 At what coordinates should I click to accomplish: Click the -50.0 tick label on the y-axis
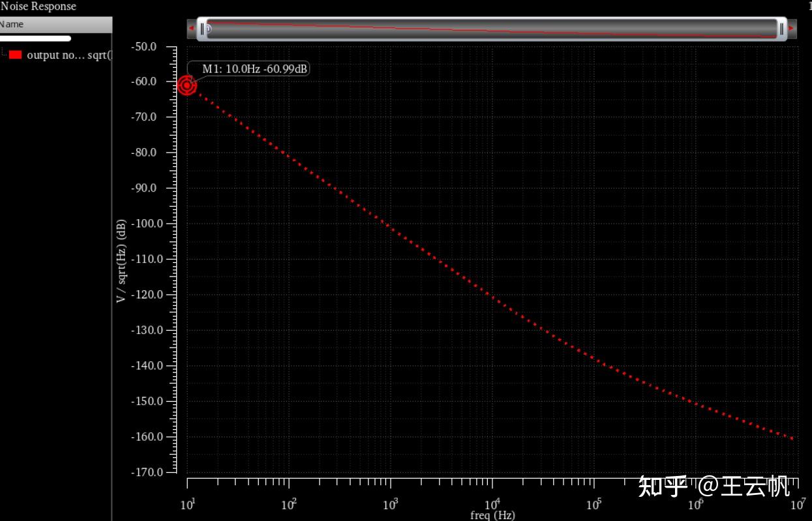[145, 46]
